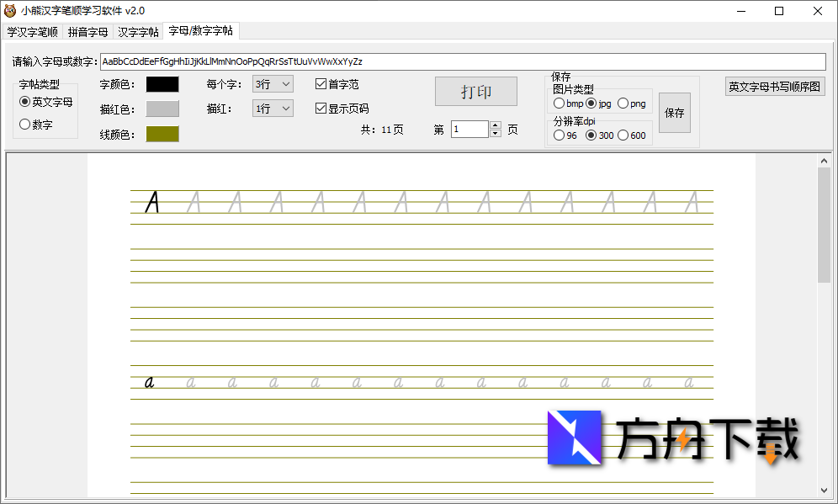Click the page number up arrow
The height and width of the screenshot is (504, 838).
click(x=495, y=125)
